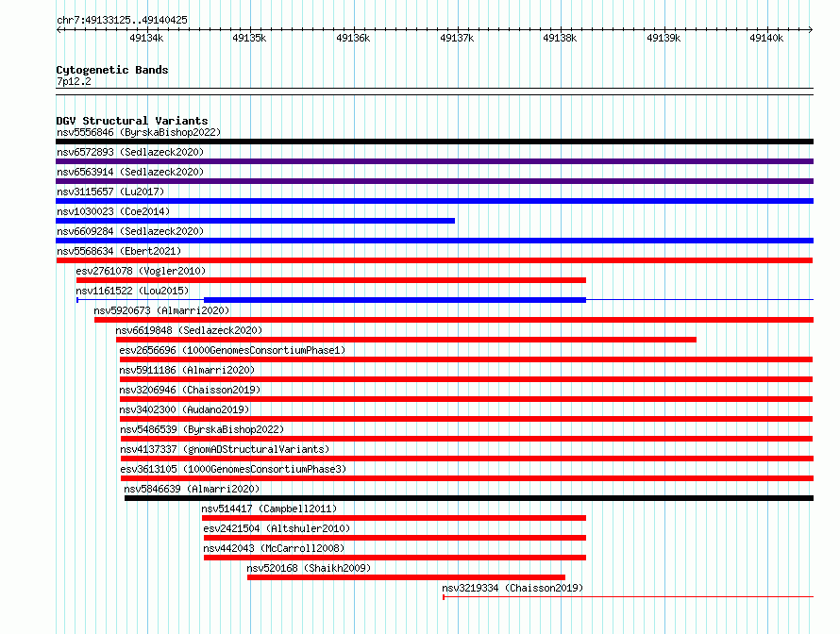This screenshot has width=840, height=634.
Task: Open variant nsv520168 (Shaikh2009) label
Action: pos(309,568)
